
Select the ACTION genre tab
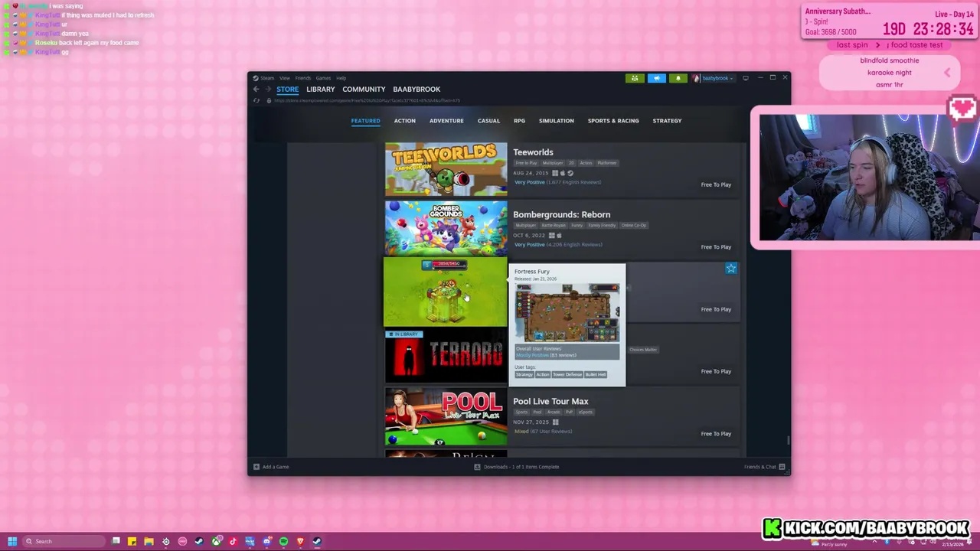405,121
